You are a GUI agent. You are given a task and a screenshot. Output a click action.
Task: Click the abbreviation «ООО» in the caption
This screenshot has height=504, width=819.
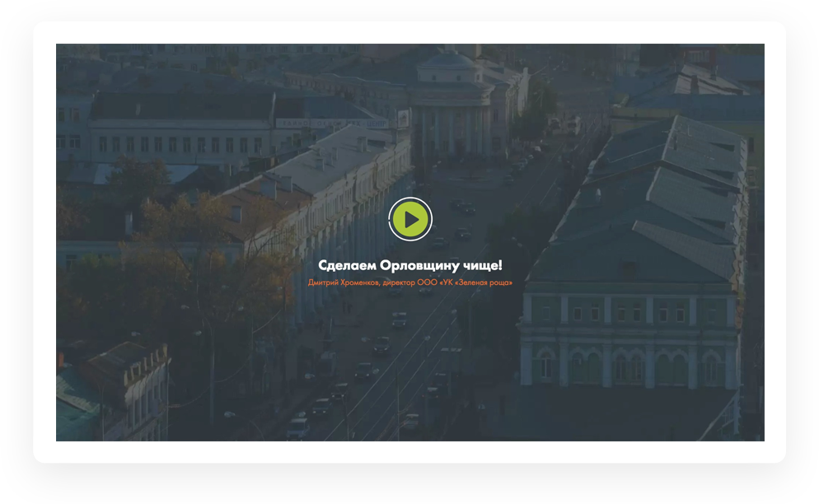[426, 282]
